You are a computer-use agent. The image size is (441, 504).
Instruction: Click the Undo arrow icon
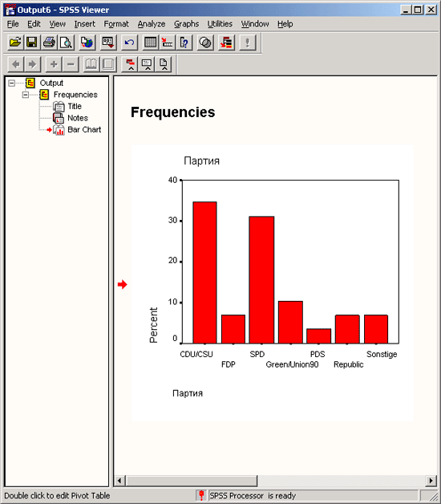pos(129,43)
